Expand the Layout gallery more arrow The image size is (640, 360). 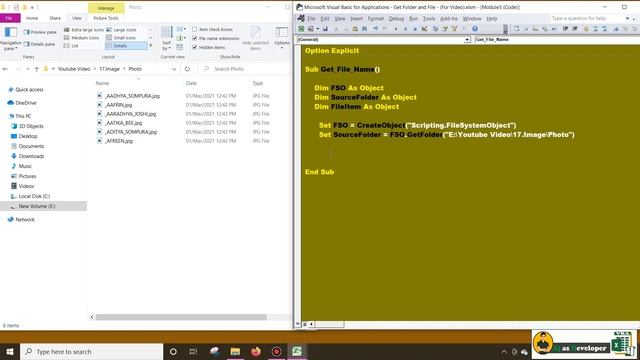pos(151,45)
